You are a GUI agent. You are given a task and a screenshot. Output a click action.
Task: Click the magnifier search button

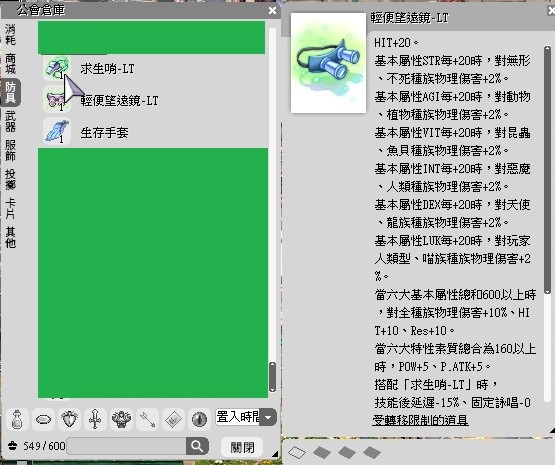(x=197, y=446)
